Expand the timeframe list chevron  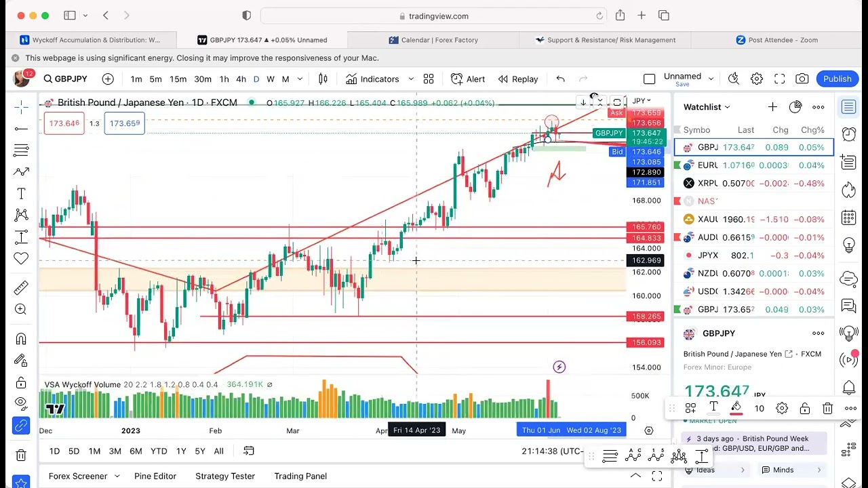coord(300,79)
